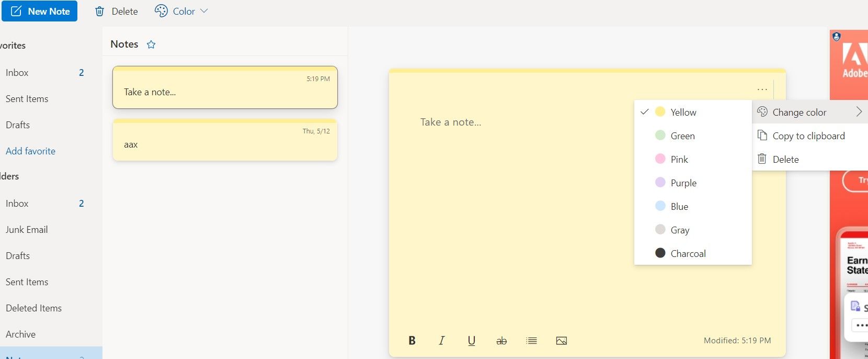This screenshot has height=359, width=868.
Task: Open the Deleted Items folder
Action: tap(44, 308)
